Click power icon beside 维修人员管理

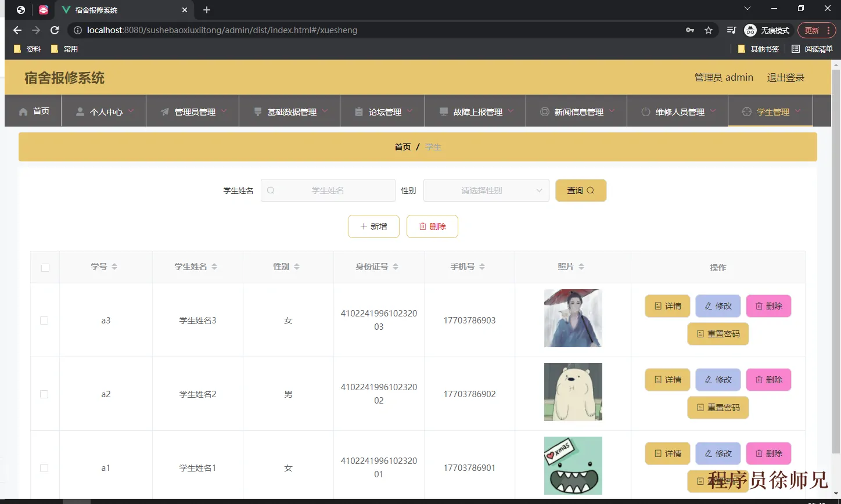click(646, 111)
